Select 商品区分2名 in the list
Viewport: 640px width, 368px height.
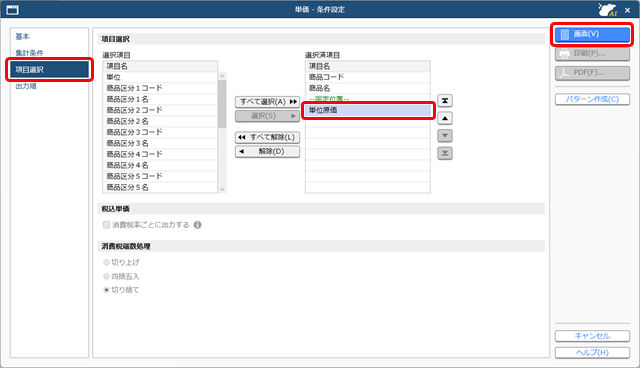(x=160, y=121)
